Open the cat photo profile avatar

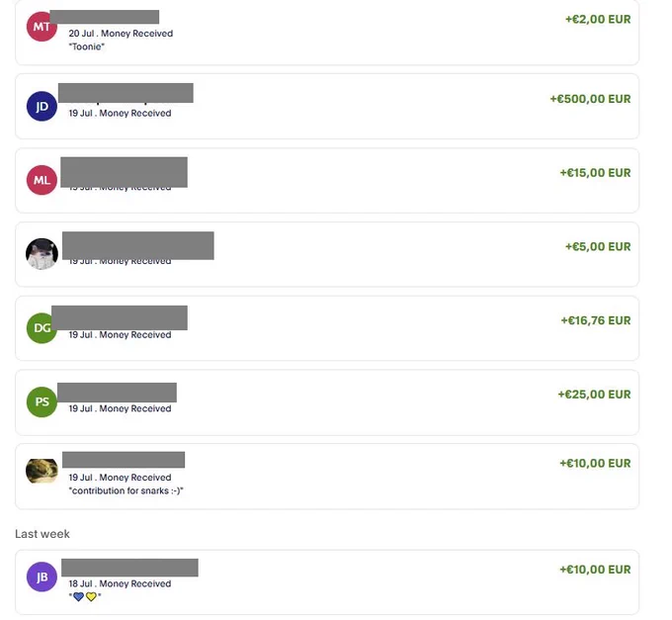pos(42,254)
